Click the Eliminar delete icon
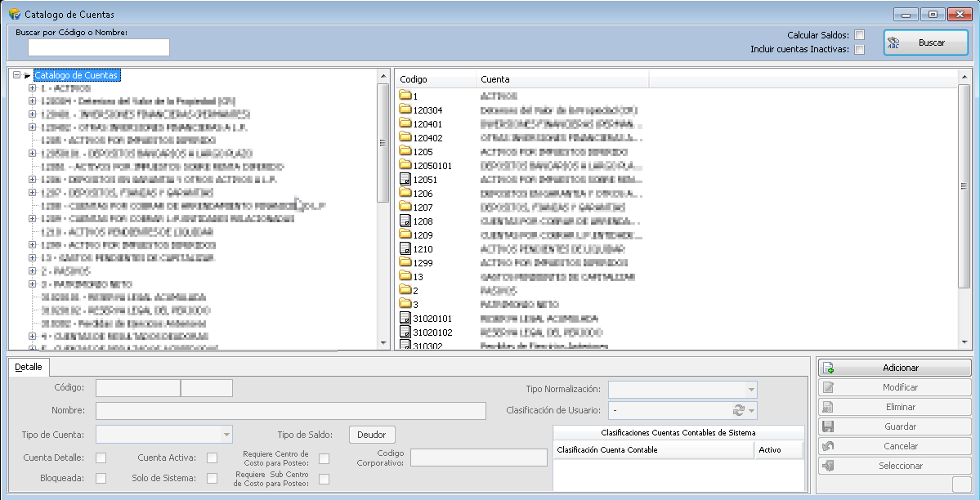Screen dimensions: 980x500 [828, 407]
